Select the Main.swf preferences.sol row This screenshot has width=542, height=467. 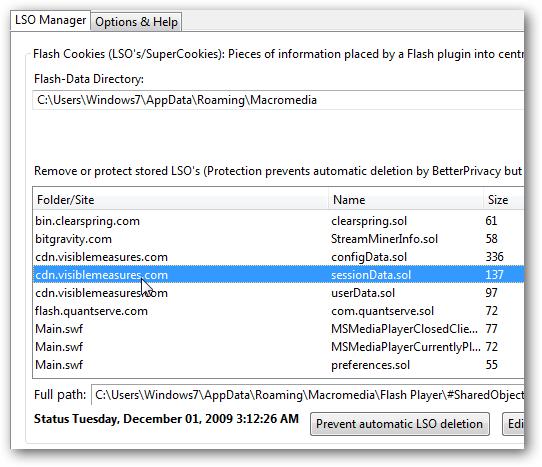coord(278,365)
